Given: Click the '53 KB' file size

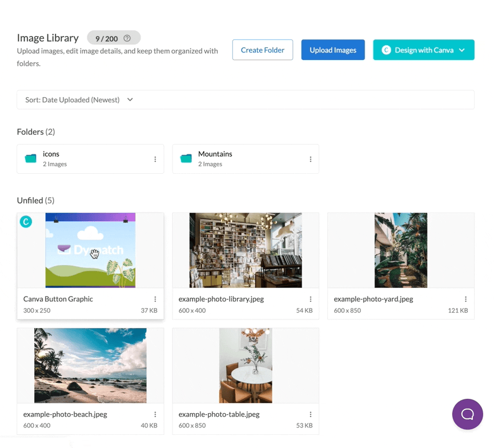Looking at the screenshot, I should point(304,425).
